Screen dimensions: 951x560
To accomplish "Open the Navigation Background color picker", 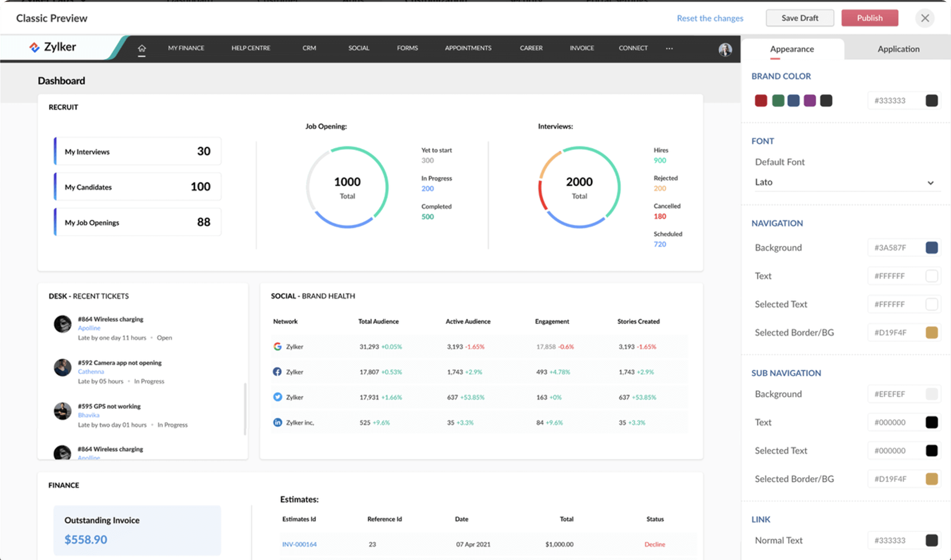I will [932, 248].
